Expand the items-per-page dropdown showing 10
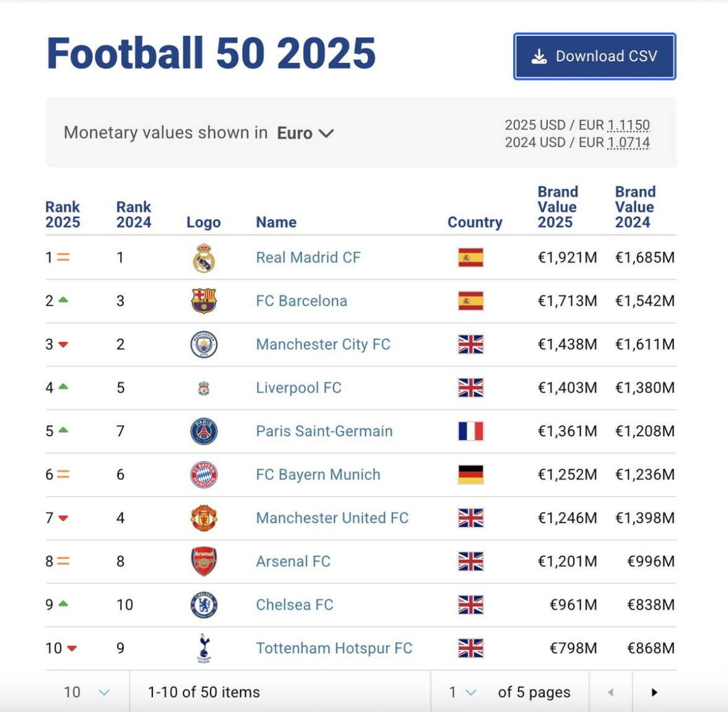The image size is (728, 712). (87, 692)
